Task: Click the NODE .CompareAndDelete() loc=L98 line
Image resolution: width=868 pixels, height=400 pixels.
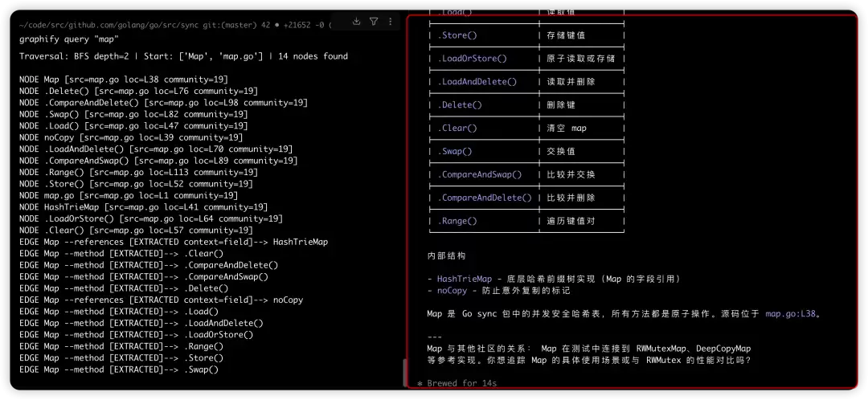Action: (163, 102)
